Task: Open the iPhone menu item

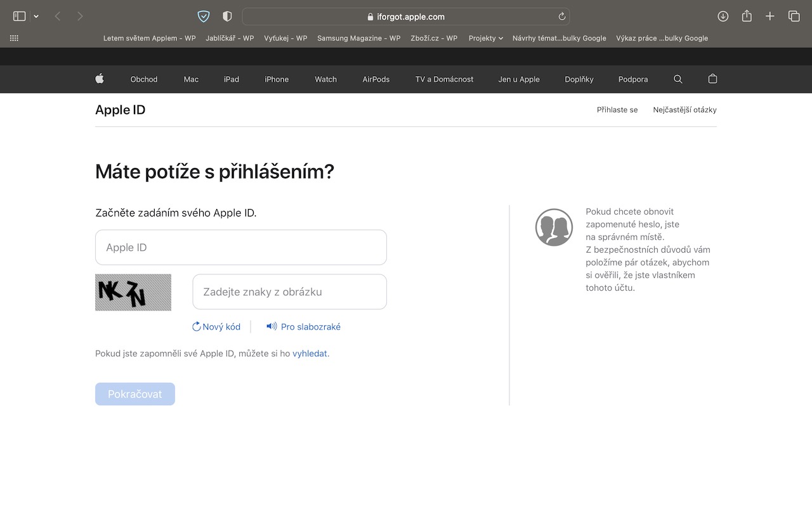Action: coord(277,79)
